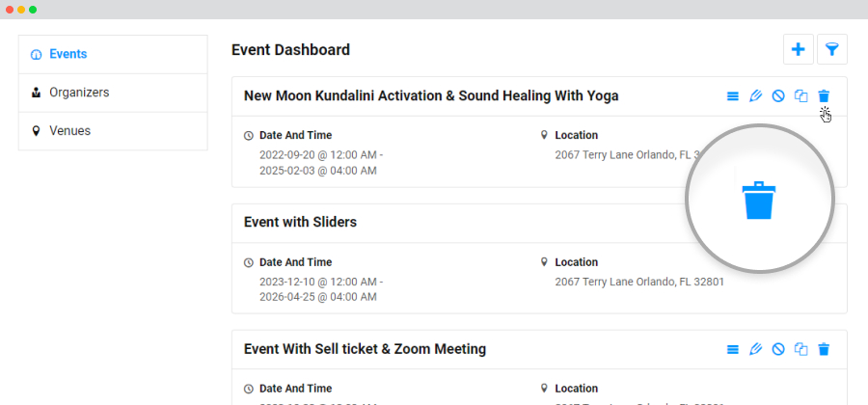Disable the New Moon Kundalini event
The height and width of the screenshot is (405, 868).
point(778,96)
